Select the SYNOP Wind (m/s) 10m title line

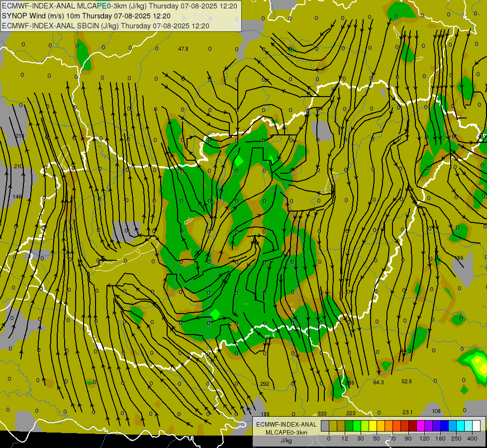(87, 16)
